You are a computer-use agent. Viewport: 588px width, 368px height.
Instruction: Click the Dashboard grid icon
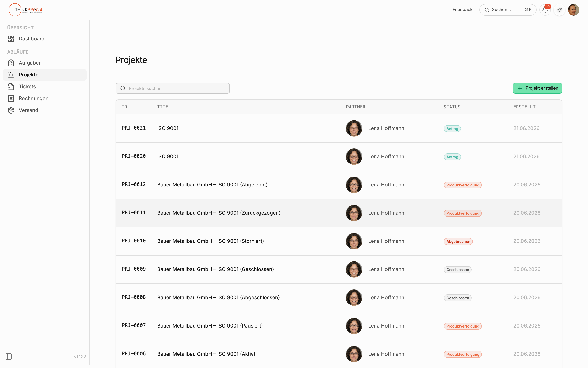pyautogui.click(x=11, y=39)
